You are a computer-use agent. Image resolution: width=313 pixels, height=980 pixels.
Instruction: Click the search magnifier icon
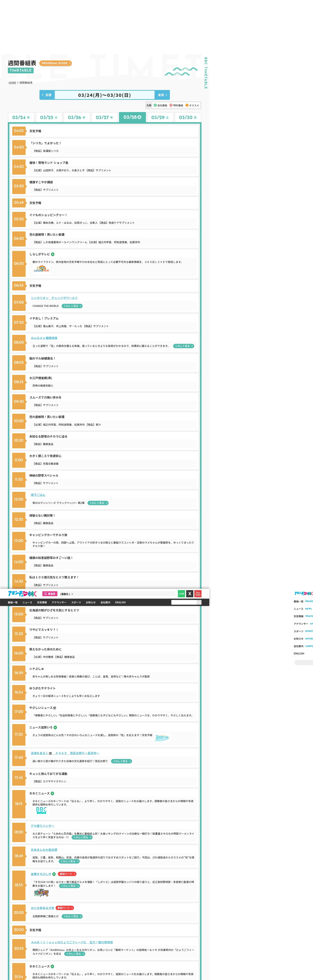[x=199, y=602]
